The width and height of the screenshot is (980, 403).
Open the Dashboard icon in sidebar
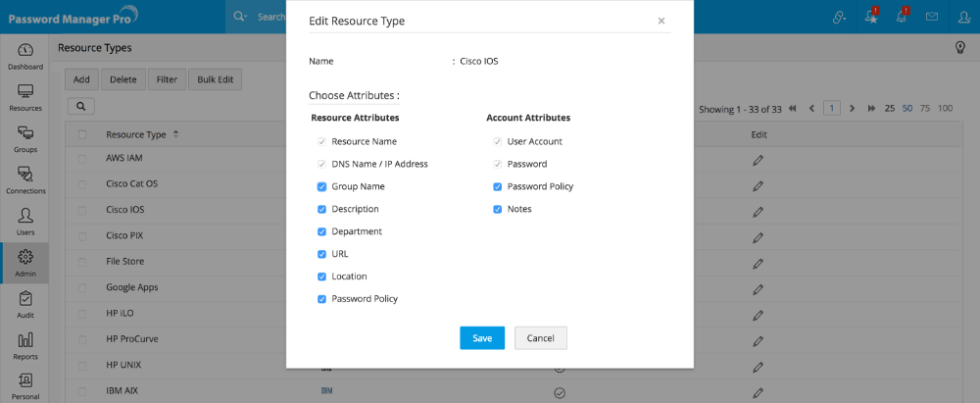click(x=25, y=56)
